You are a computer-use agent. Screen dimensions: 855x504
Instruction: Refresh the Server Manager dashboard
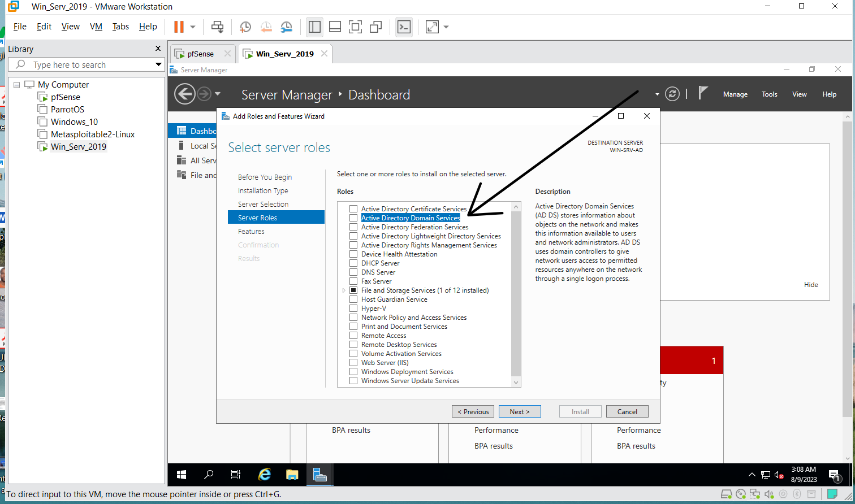coord(672,94)
